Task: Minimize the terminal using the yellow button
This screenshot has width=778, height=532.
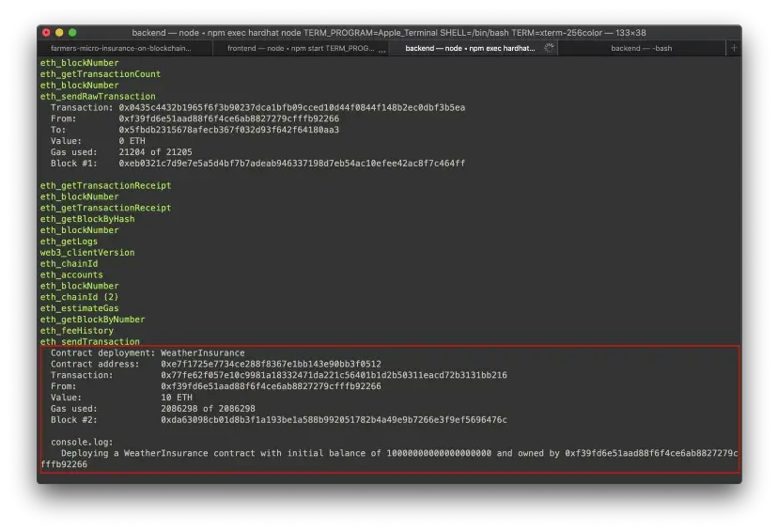Action: point(59,32)
